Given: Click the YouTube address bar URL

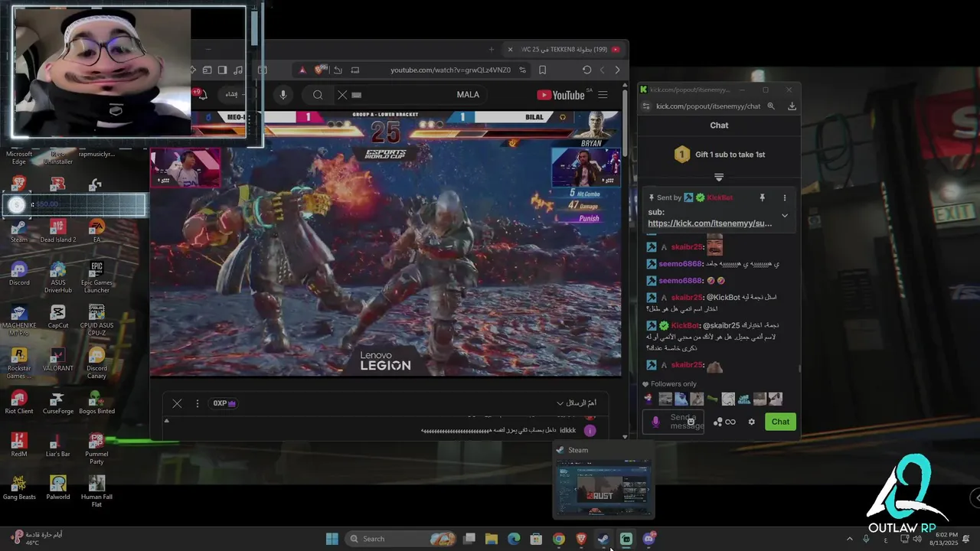Looking at the screenshot, I should (x=450, y=70).
